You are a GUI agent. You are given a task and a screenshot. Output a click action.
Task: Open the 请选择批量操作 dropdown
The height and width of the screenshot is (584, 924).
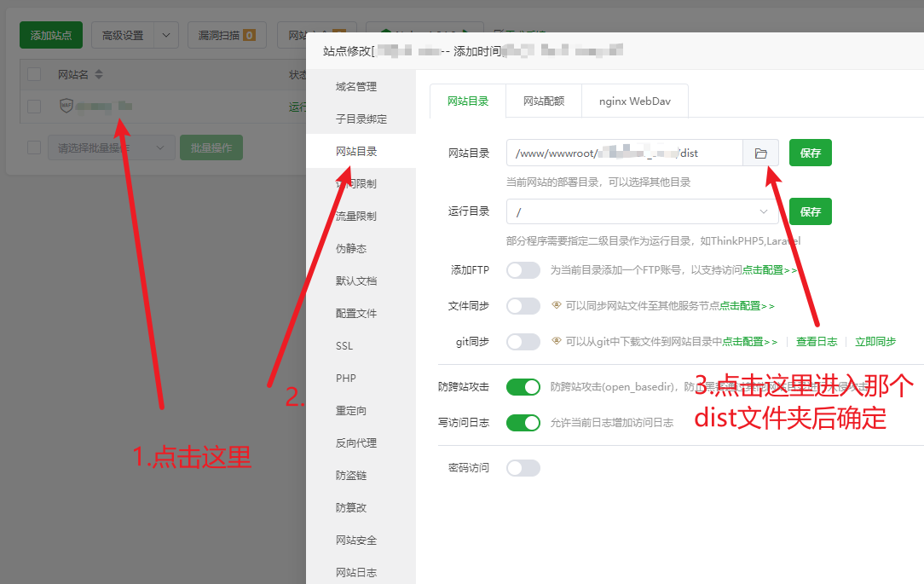pos(111,147)
